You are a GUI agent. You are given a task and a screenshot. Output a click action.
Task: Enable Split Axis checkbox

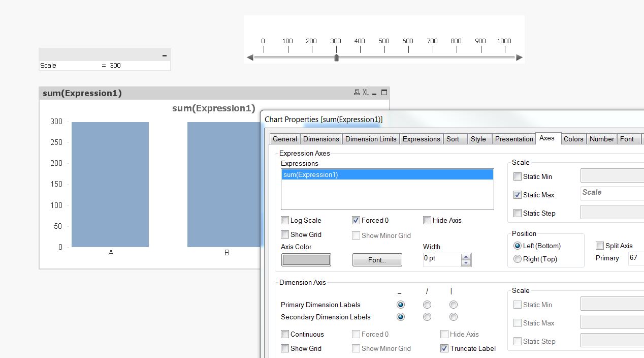pyautogui.click(x=600, y=246)
